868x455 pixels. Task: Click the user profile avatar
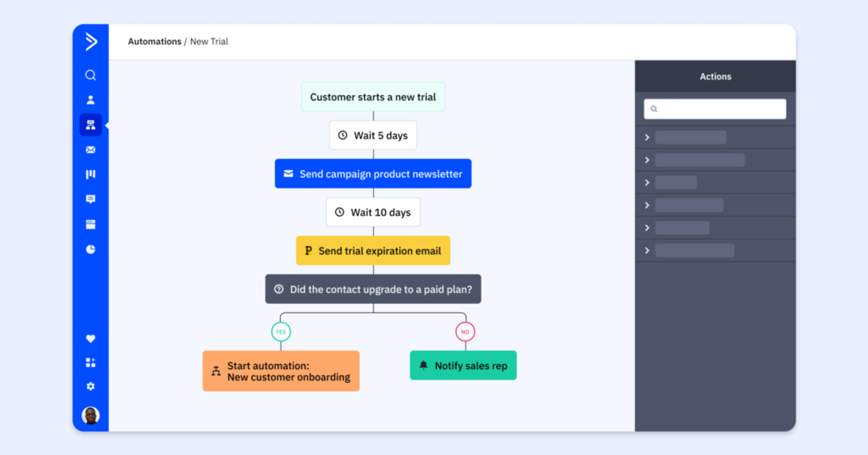point(91,415)
